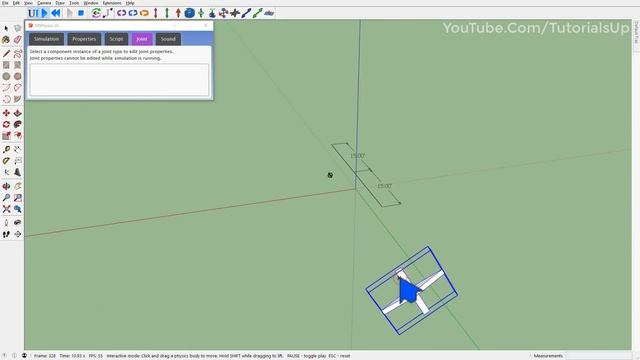The height and width of the screenshot is (360, 640).
Task: Select the red vertical double-arrow Slider joint
Action: click(x=156, y=13)
